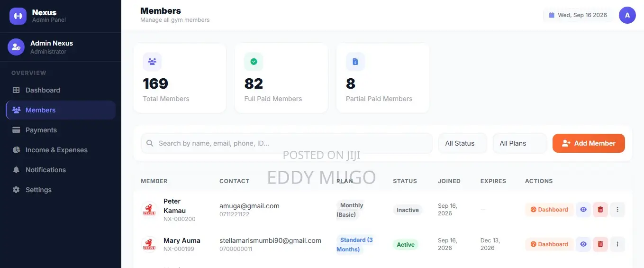The height and width of the screenshot is (268, 644).
Task: Click the CONTACT column header
Action: (x=235, y=181)
